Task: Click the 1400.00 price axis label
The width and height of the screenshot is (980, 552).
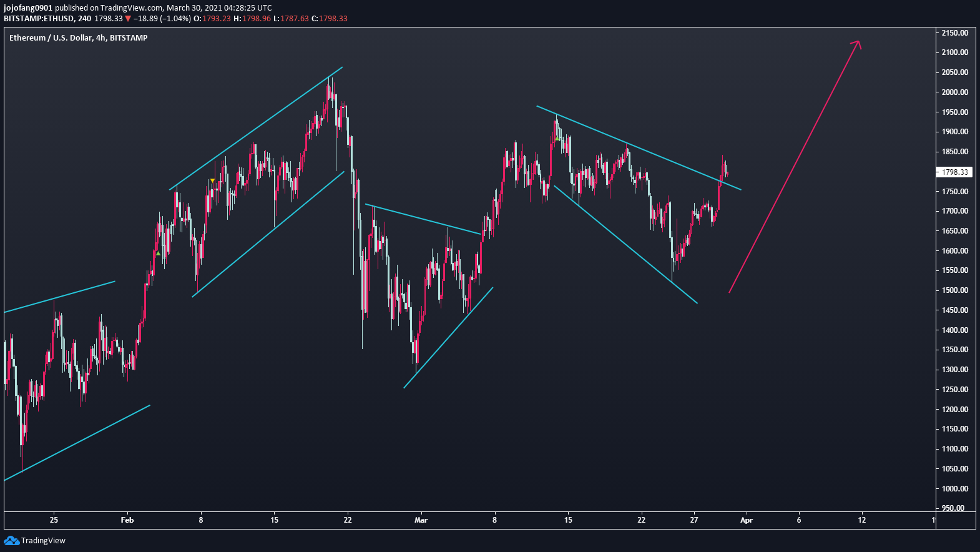Action: pyautogui.click(x=955, y=330)
